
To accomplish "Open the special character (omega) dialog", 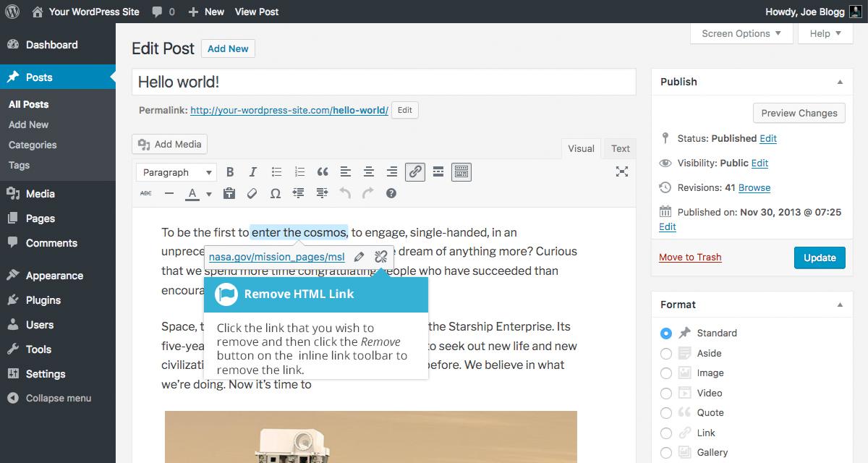I will click(276, 193).
